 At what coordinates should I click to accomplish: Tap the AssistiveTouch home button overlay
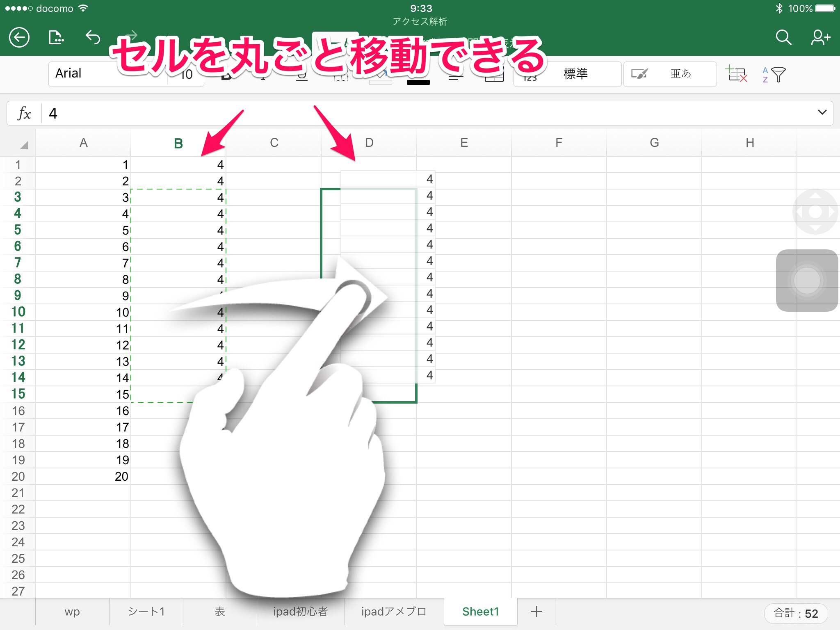[x=807, y=281]
